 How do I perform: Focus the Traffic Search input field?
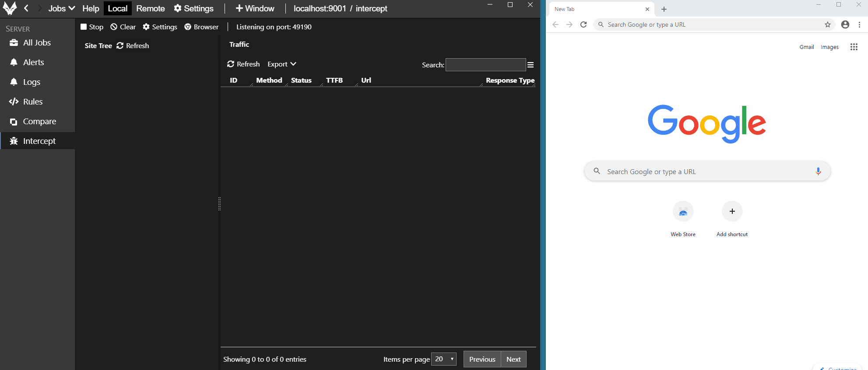(485, 65)
